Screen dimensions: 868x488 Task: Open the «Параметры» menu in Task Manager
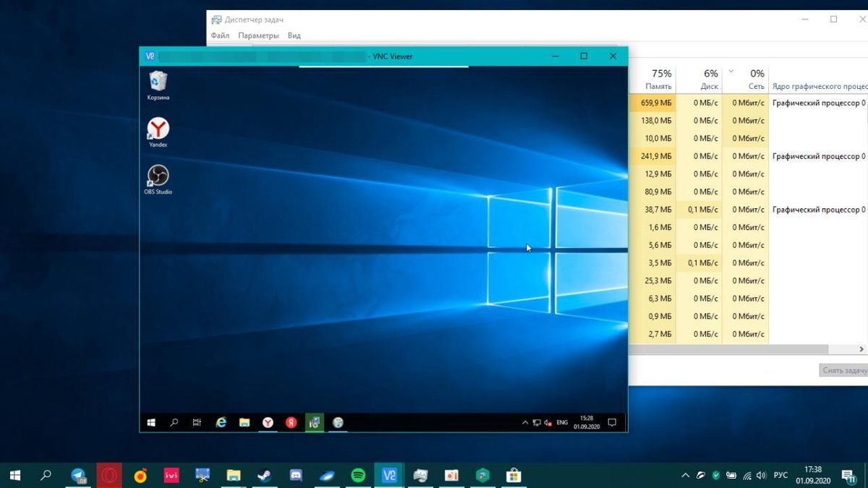pyautogui.click(x=258, y=35)
